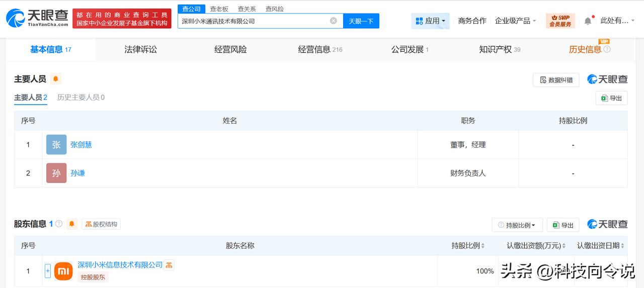Screen dimensions: 644x288
Task: Switch to 查风险 search tab
Action: point(275,9)
